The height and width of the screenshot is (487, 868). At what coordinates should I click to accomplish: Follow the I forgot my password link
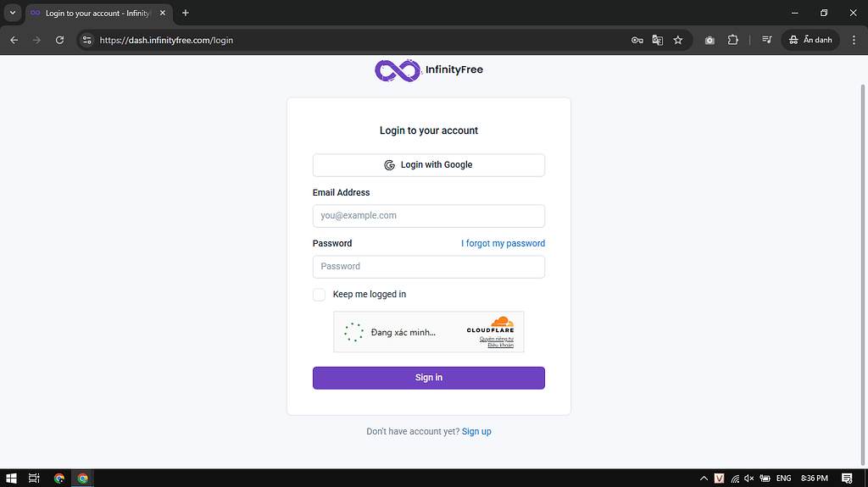point(503,243)
